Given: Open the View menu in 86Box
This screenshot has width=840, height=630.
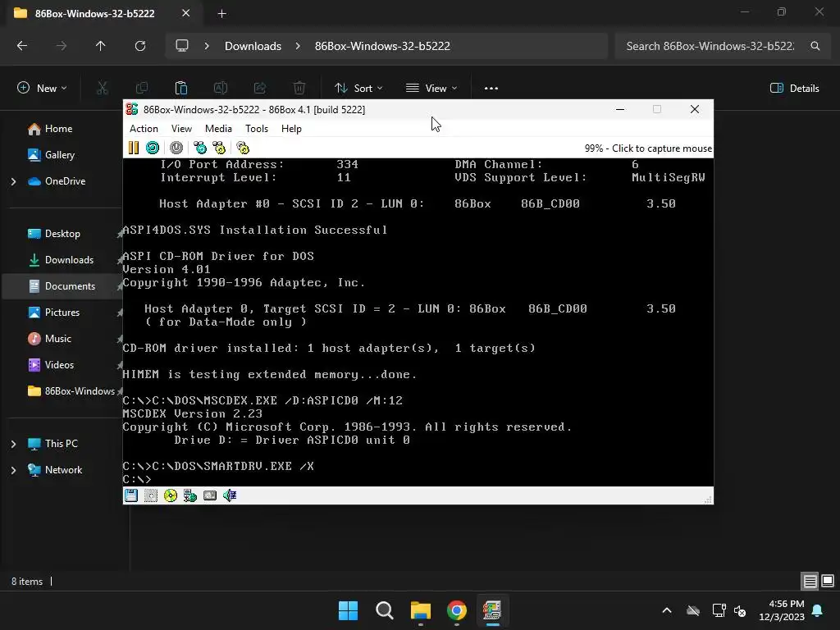Looking at the screenshot, I should pyautogui.click(x=181, y=129).
